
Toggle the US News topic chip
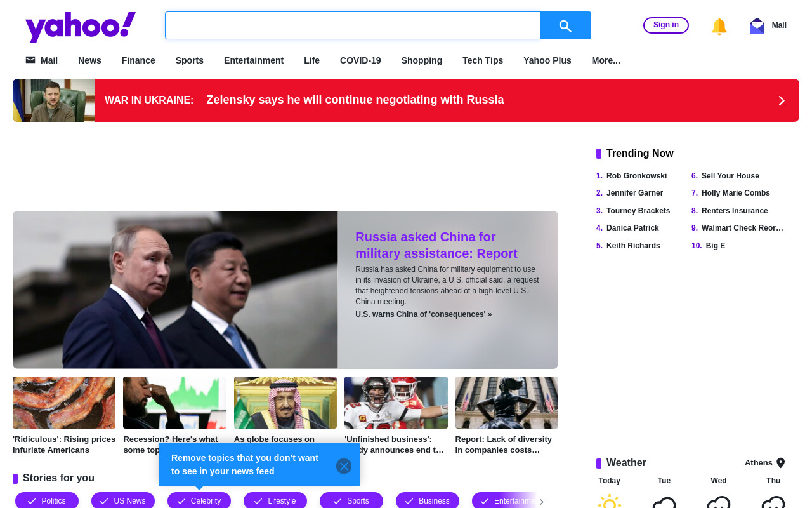(x=123, y=500)
